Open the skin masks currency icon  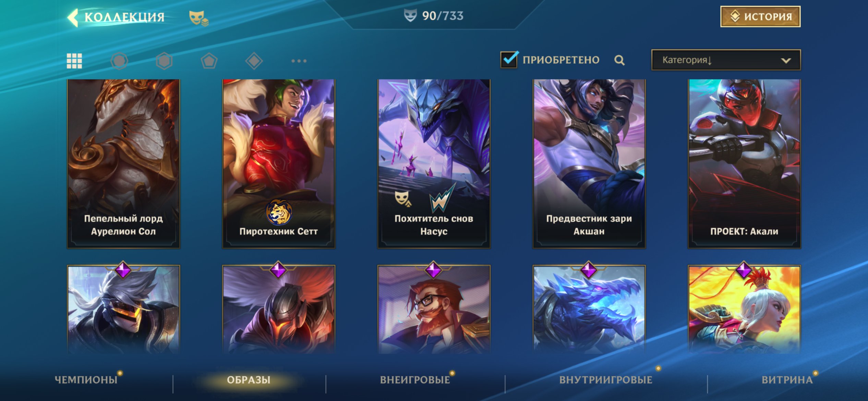199,18
